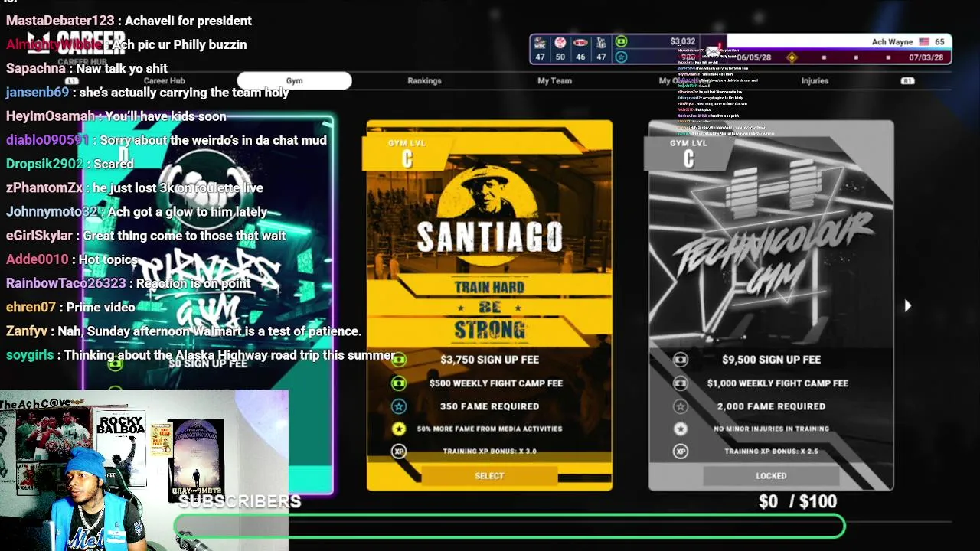Pick the Turners Gym card
The height and width of the screenshot is (551, 980).
coord(208,306)
